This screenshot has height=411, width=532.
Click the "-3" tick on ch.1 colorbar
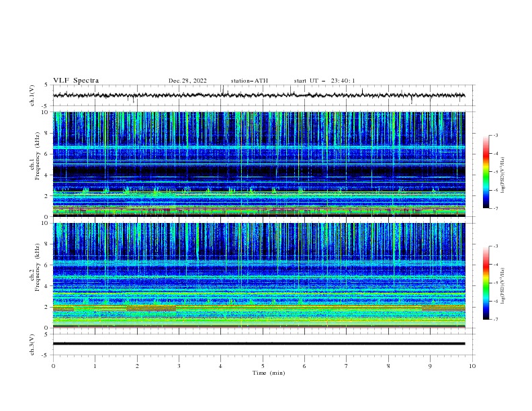[x=495, y=135]
